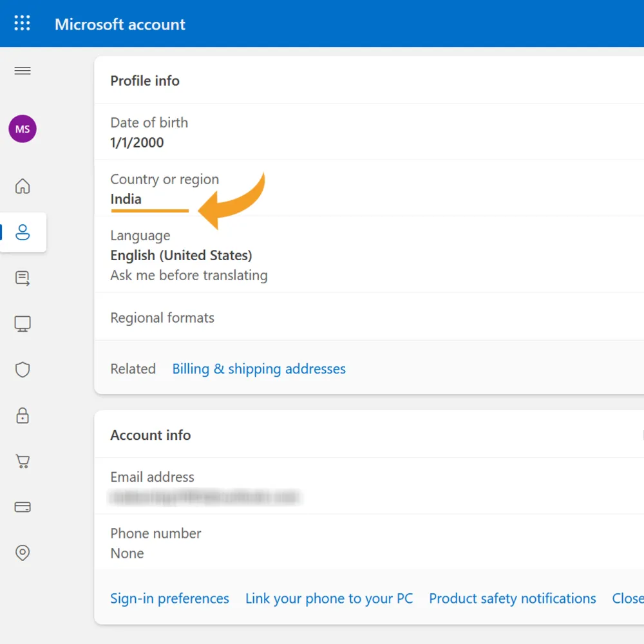This screenshot has width=644, height=644.
Task: Open the Subscriptions list icon in sidebar
Action: tap(23, 278)
